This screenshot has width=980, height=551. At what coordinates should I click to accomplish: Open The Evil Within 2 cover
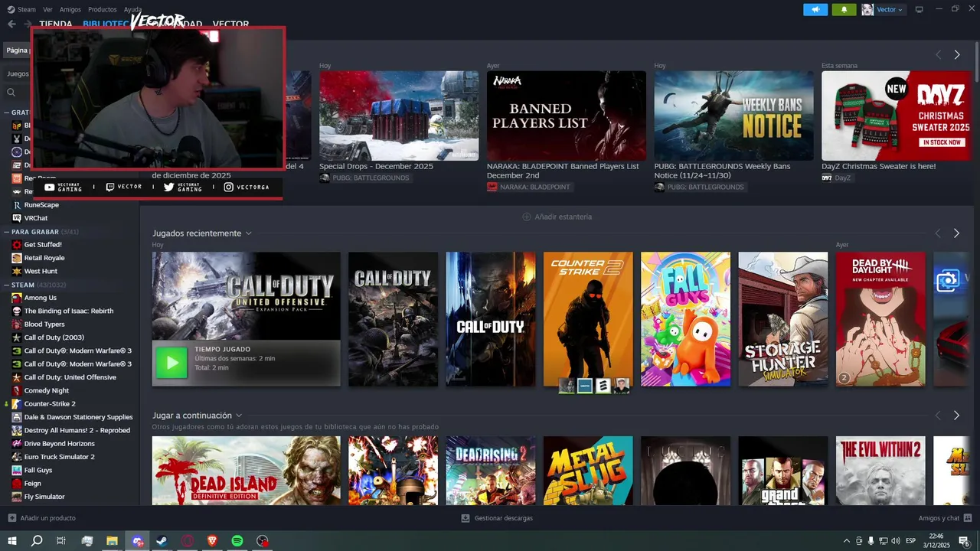880,471
